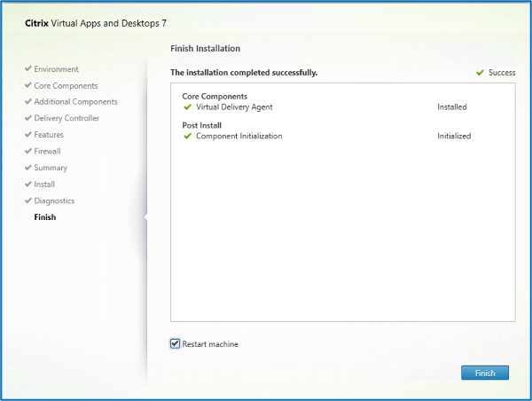The image size is (532, 401).
Task: Select Additional Components step in sidebar
Action: (75, 102)
